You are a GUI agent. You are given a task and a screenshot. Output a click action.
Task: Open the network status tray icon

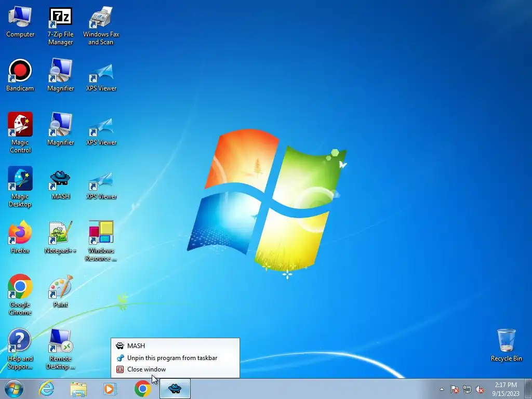click(467, 389)
